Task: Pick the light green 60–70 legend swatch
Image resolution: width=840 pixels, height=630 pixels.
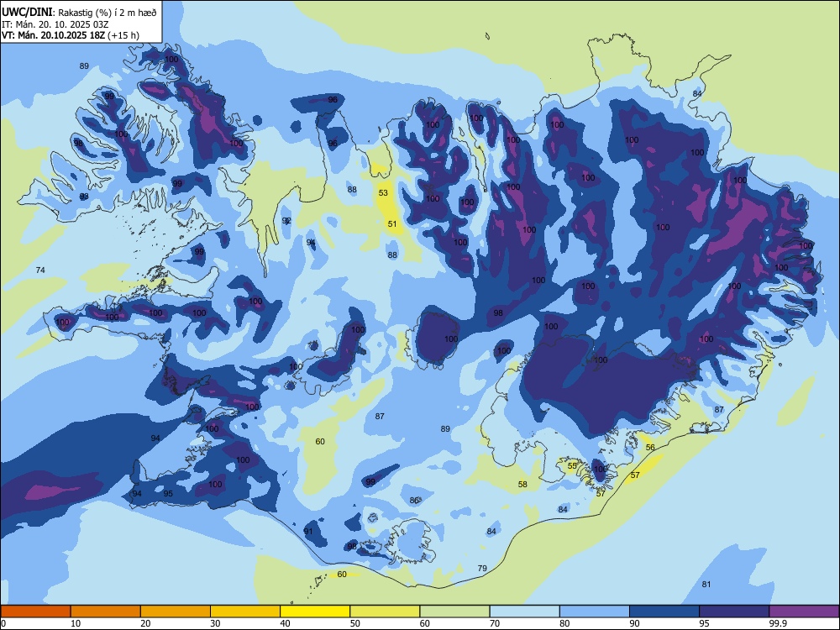Action: 454,612
